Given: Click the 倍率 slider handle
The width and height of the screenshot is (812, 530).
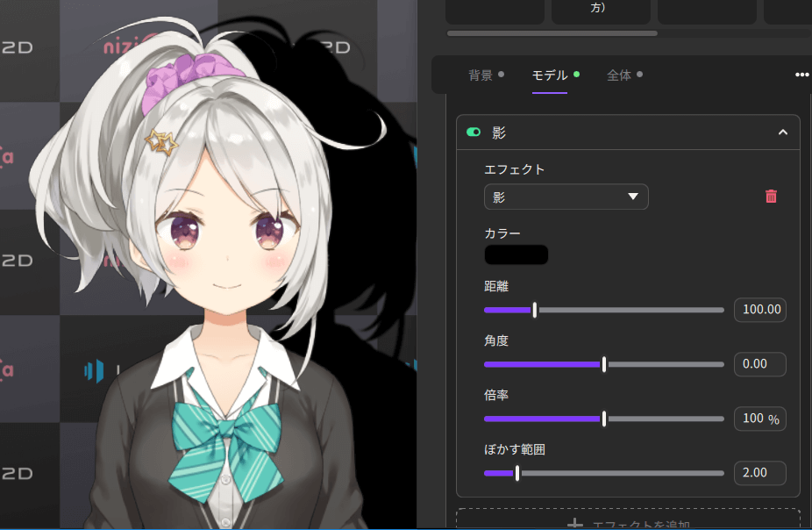Looking at the screenshot, I should [x=604, y=419].
